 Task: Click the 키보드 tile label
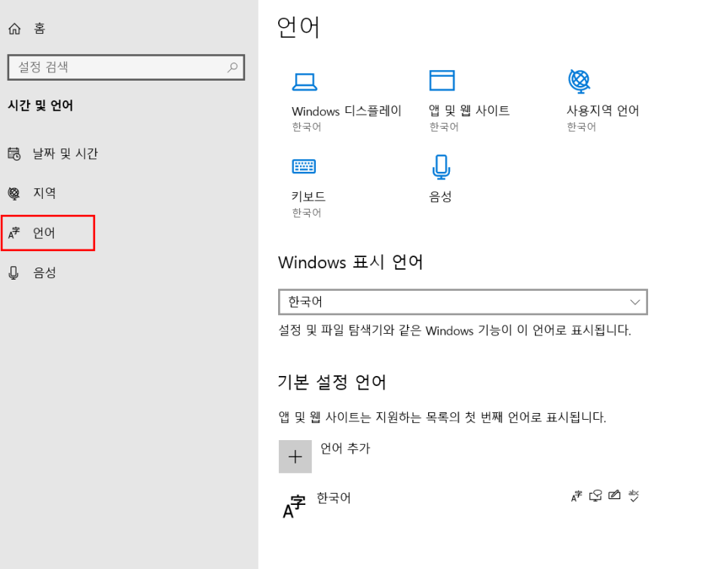coord(308,196)
